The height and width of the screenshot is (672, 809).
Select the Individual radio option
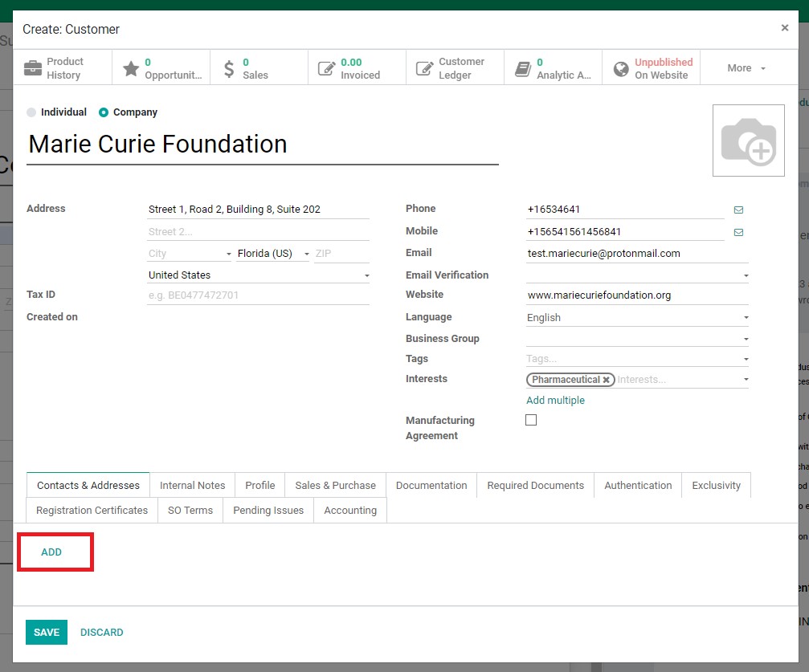tap(31, 112)
